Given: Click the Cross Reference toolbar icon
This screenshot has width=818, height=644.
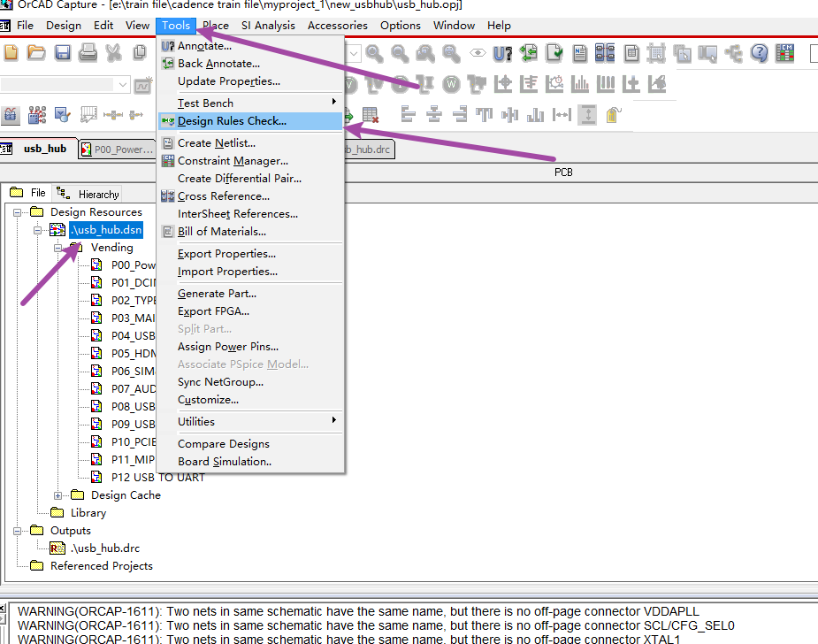Looking at the screenshot, I should [605, 53].
